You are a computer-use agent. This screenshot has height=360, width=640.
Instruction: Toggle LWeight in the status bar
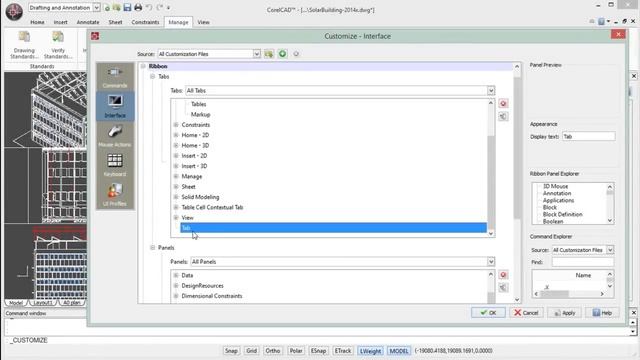tap(370, 351)
